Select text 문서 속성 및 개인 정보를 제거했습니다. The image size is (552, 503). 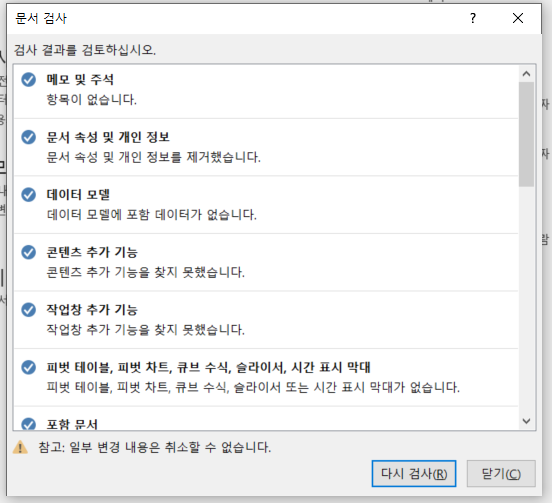coord(153,157)
